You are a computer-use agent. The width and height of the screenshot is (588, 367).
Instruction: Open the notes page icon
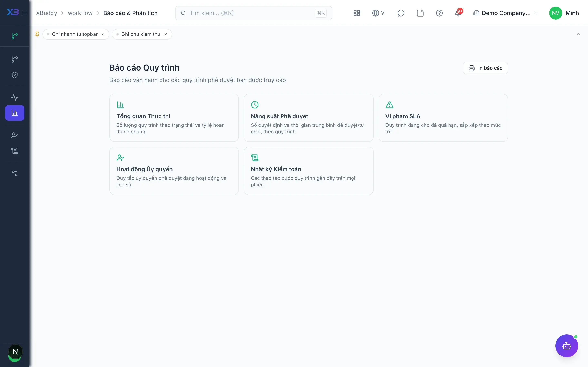pyautogui.click(x=420, y=13)
